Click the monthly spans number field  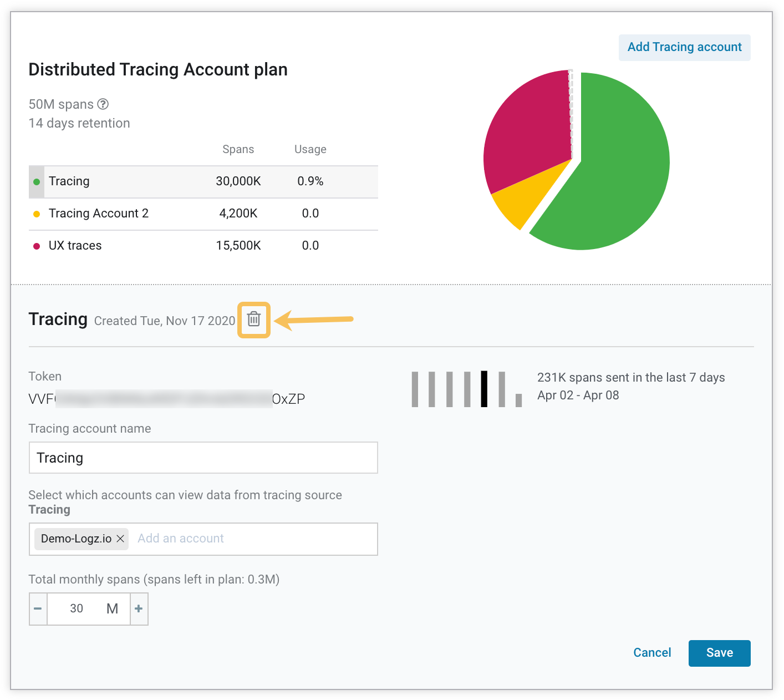[77, 608]
